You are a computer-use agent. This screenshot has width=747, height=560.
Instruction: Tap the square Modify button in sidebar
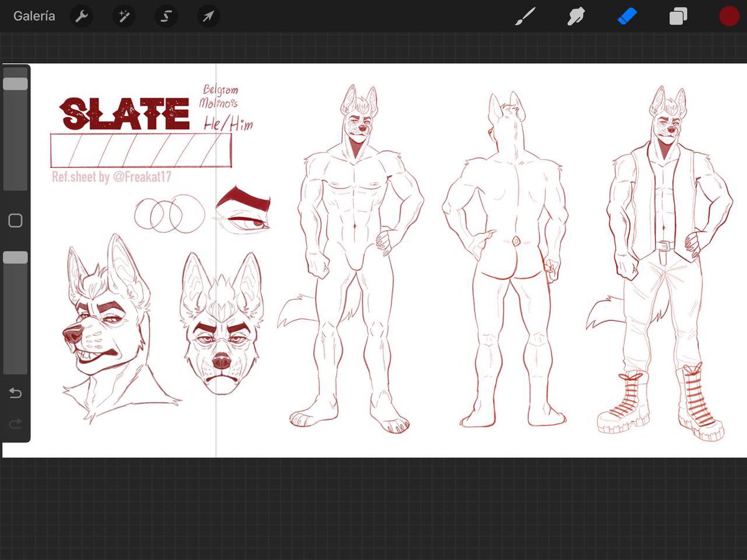click(16, 220)
